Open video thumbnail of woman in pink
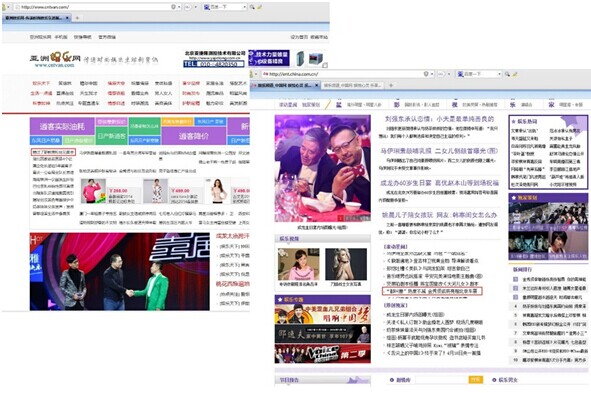 click(299, 264)
